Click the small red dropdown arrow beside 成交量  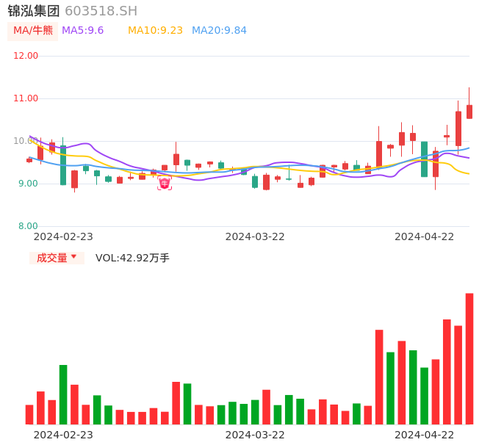click(74, 256)
